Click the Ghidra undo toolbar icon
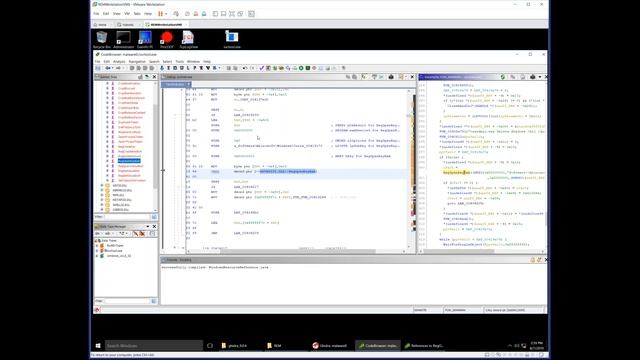Image resolution: width=640 pixels, height=360 pixels. (244, 68)
